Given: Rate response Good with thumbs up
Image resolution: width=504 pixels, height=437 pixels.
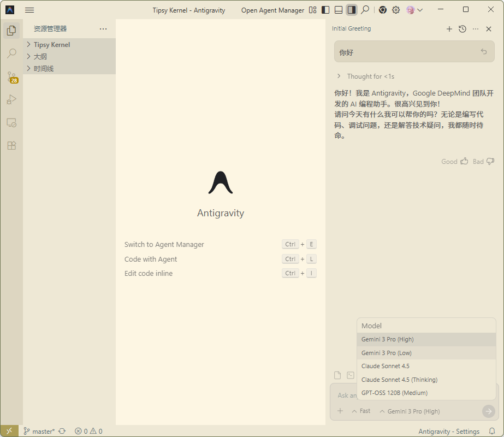Looking at the screenshot, I should click(x=454, y=162).
